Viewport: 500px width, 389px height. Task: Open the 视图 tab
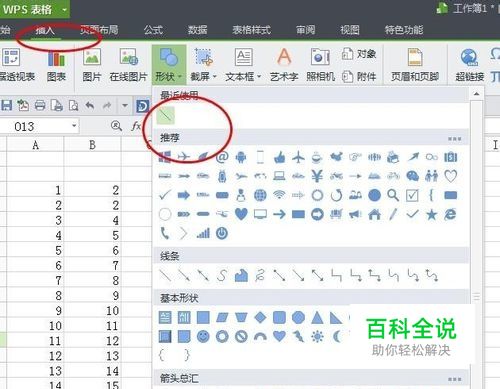click(x=350, y=30)
